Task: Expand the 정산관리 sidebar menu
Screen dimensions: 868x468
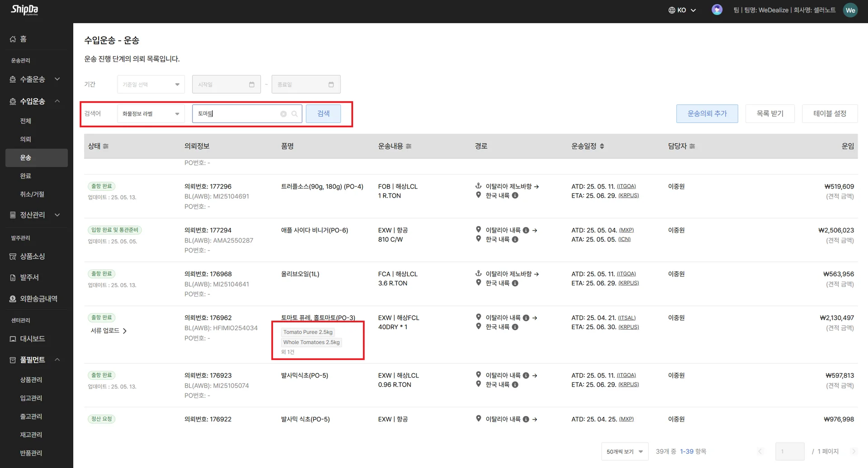Action: click(x=57, y=215)
